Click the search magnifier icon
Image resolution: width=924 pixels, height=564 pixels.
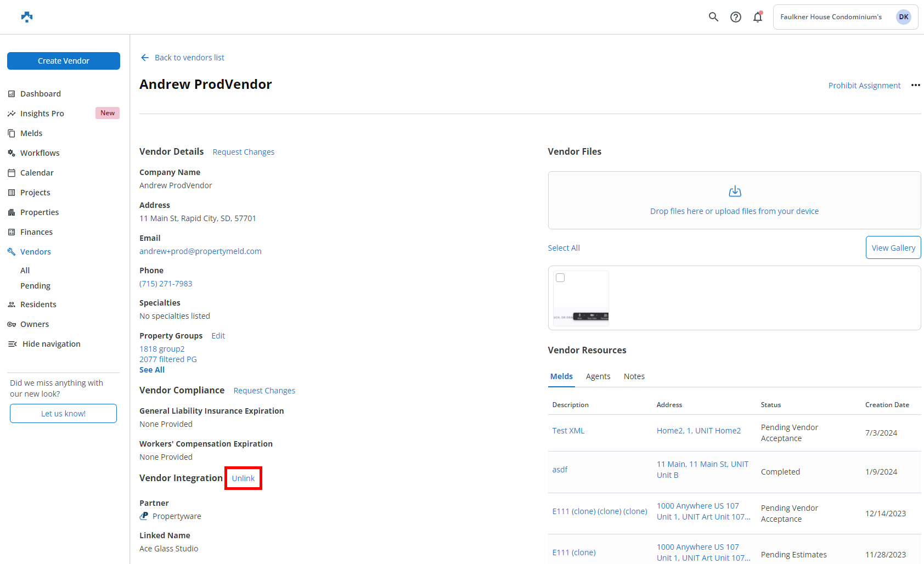click(x=713, y=17)
